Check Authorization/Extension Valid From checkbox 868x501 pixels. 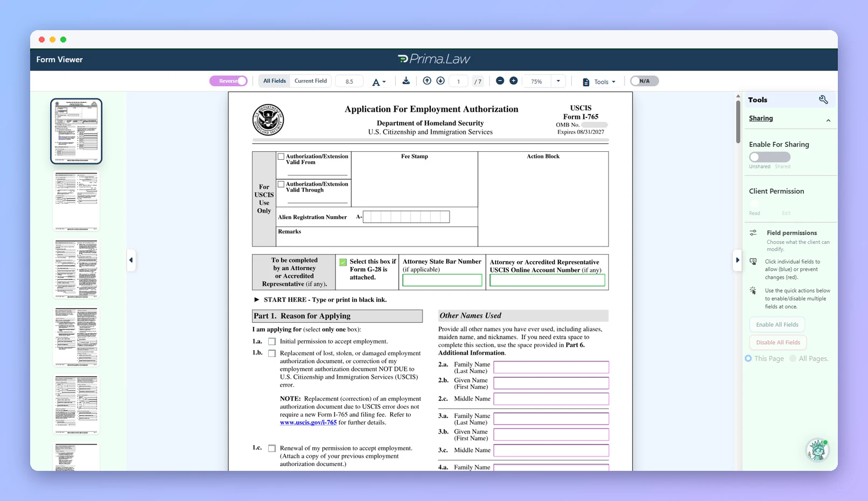281,157
